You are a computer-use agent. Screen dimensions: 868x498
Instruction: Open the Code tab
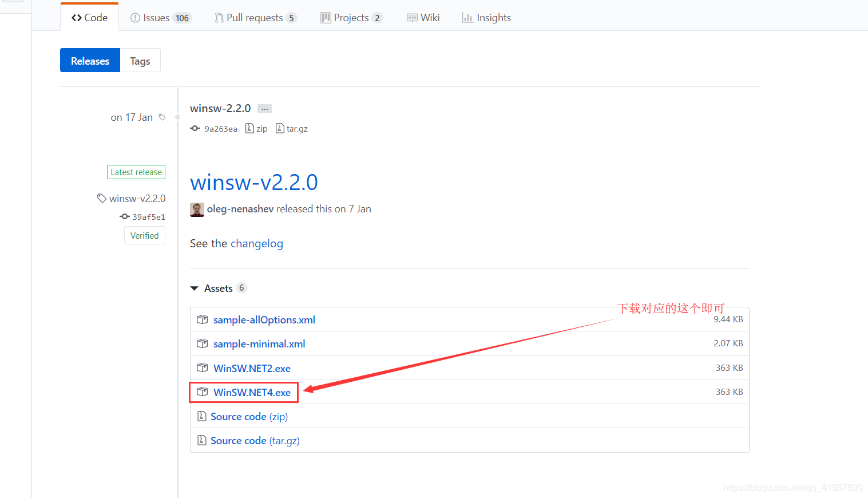point(89,18)
